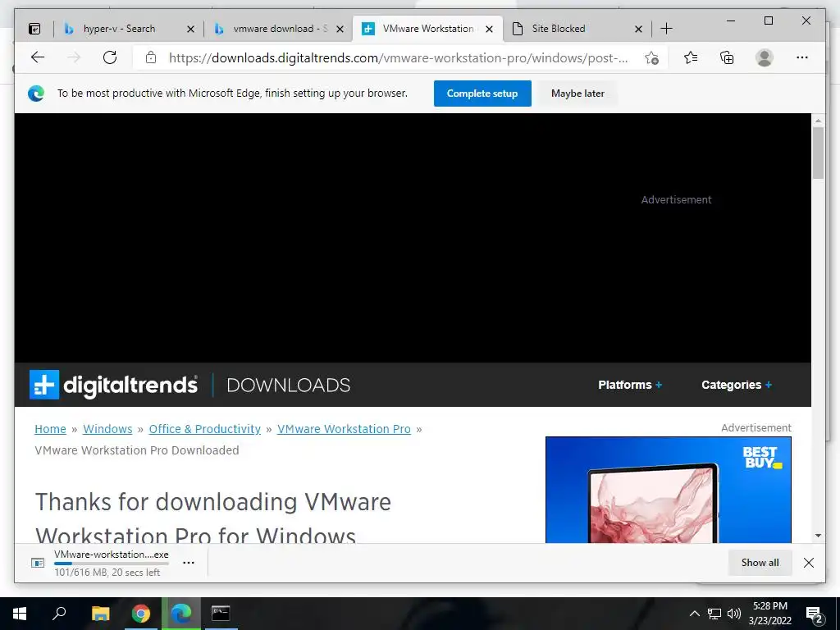Click the 101/616 MB download status text
The height and width of the screenshot is (630, 840).
click(x=107, y=573)
